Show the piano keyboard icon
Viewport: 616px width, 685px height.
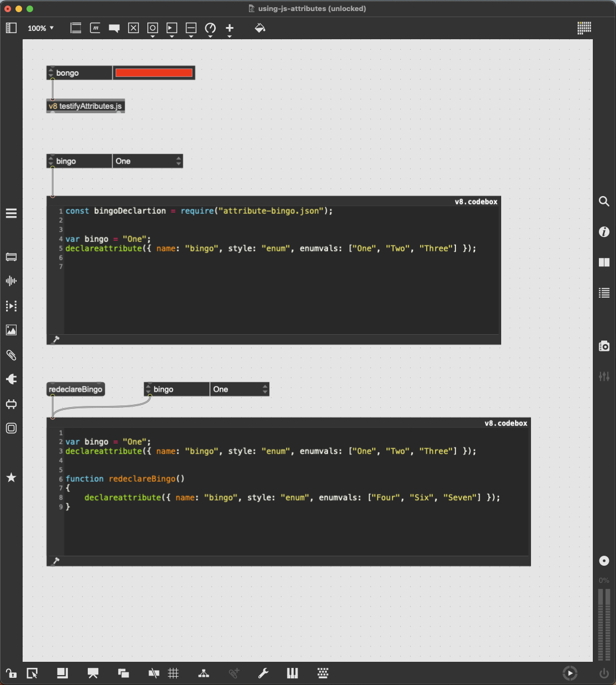pyautogui.click(x=293, y=673)
